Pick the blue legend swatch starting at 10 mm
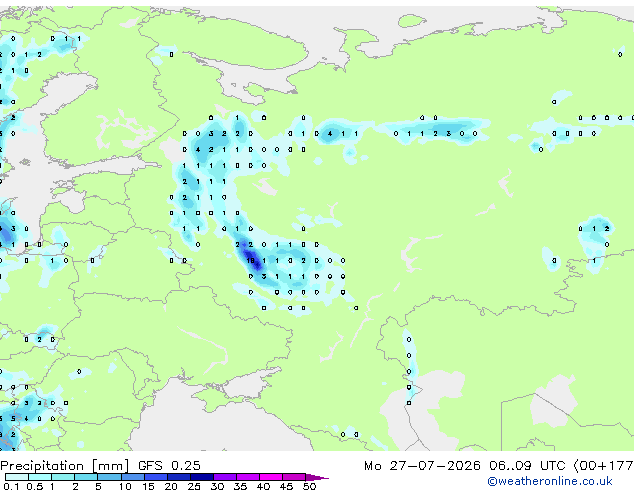 132,477
